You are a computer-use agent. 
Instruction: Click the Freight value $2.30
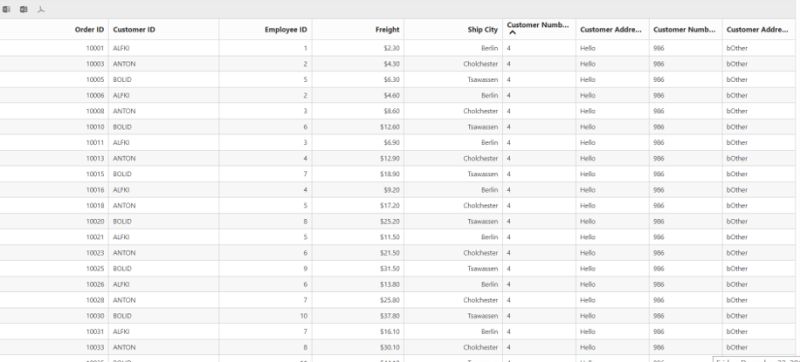click(x=392, y=48)
